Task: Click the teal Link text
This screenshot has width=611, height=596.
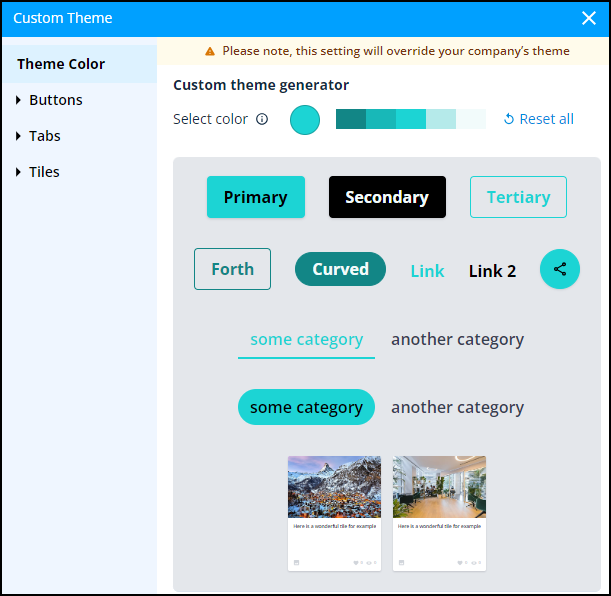Action: (427, 271)
